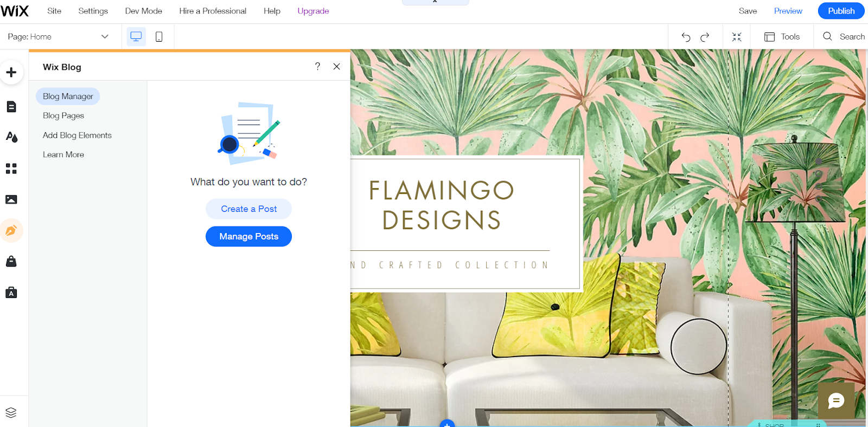The image size is (868, 427).
Task: Switch to desktop view
Action: pyautogui.click(x=136, y=36)
